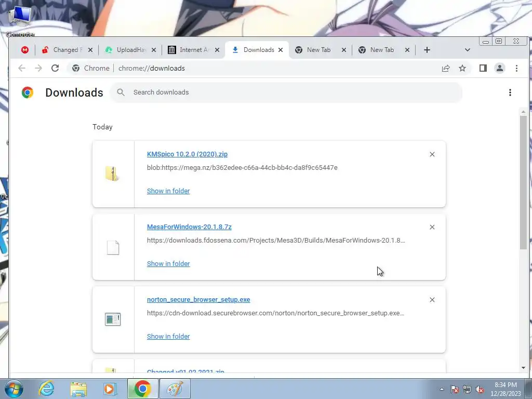Viewport: 532px width, 399px height.
Task: Focus the chrome://downloads address bar
Action: (x=151, y=68)
